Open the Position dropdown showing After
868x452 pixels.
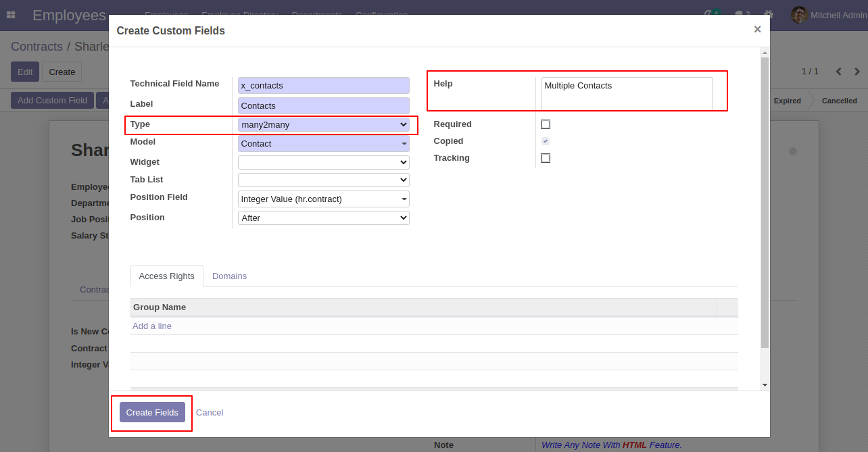[x=324, y=218]
